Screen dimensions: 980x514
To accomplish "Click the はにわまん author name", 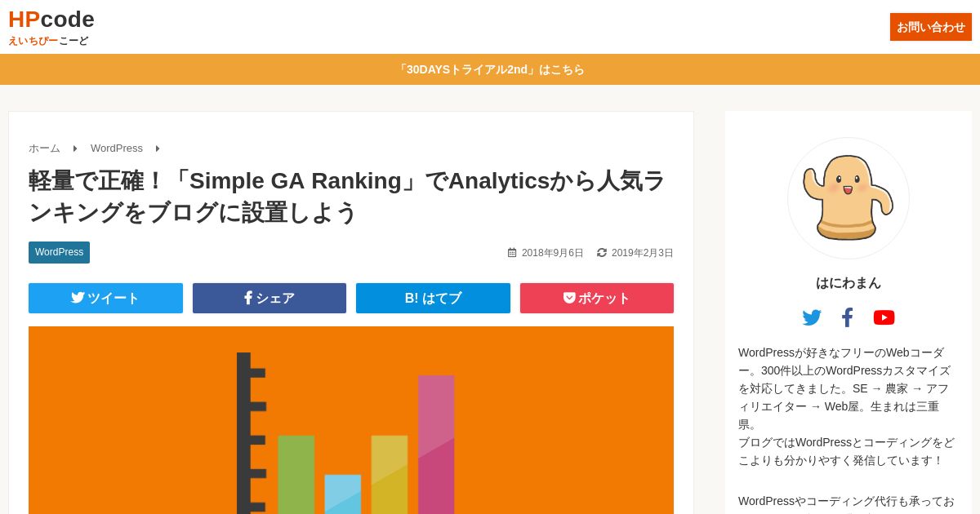I will (x=849, y=283).
